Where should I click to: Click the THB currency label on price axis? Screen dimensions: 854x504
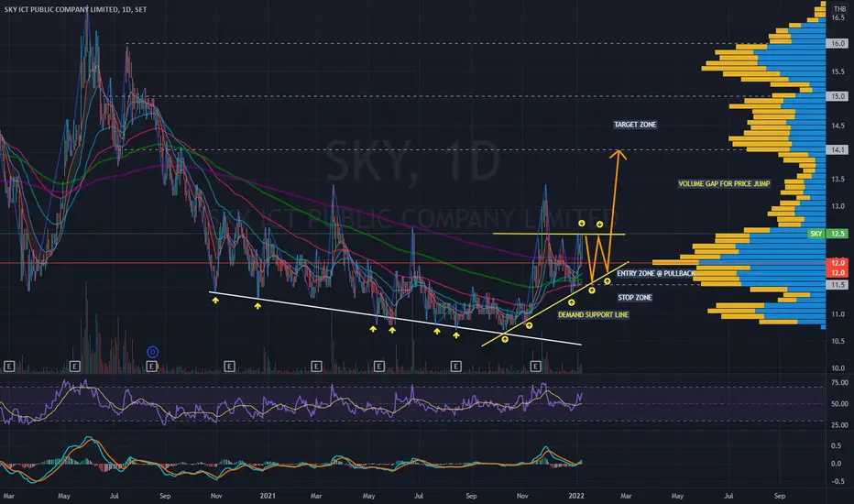tap(839, 9)
